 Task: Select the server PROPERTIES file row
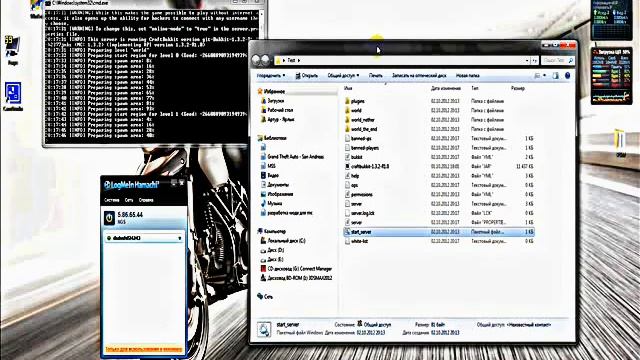point(439,222)
